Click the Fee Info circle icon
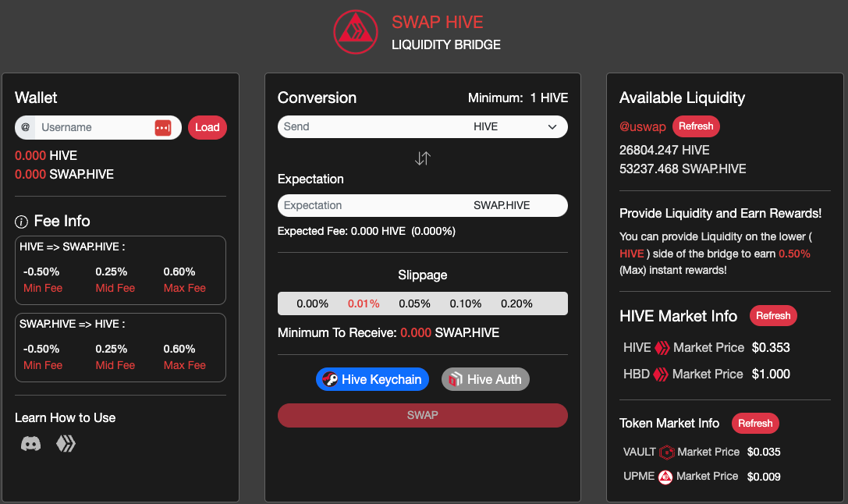Viewport: 848px width, 504px height. pos(21,222)
